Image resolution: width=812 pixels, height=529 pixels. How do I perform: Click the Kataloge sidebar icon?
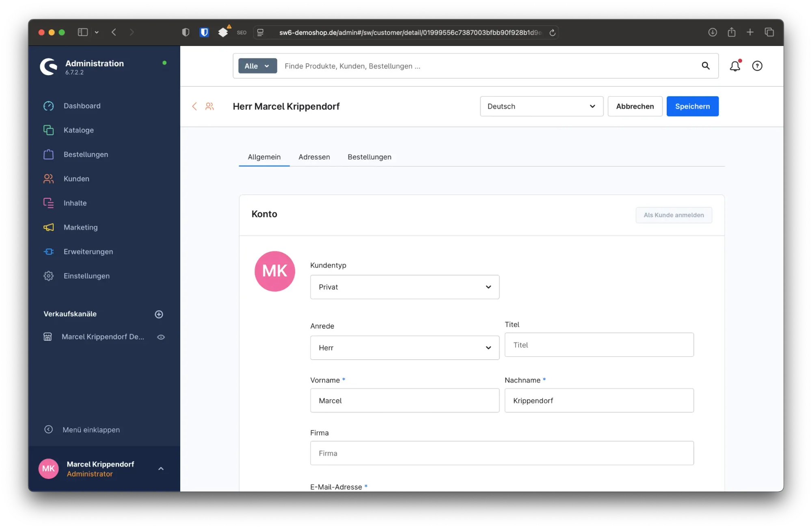click(x=48, y=130)
